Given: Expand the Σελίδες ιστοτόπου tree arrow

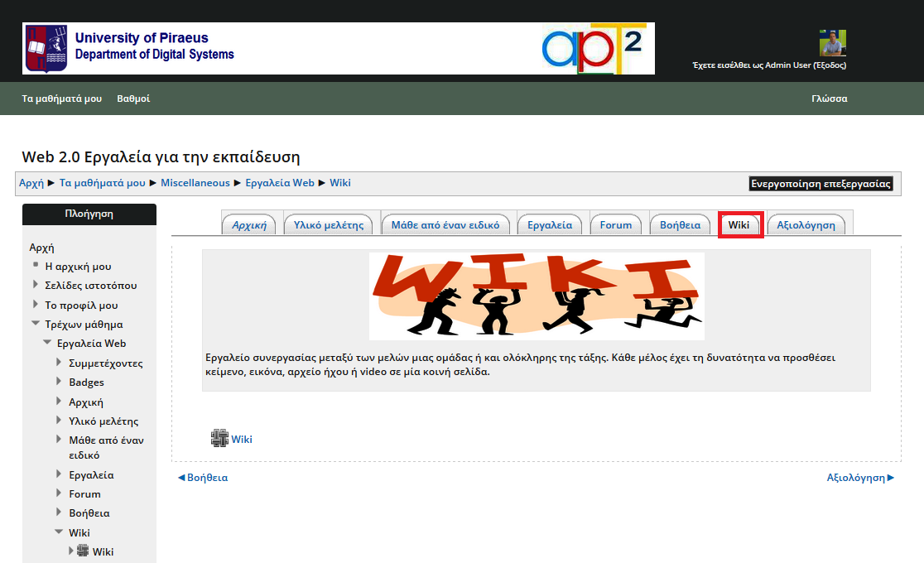Looking at the screenshot, I should 36,284.
